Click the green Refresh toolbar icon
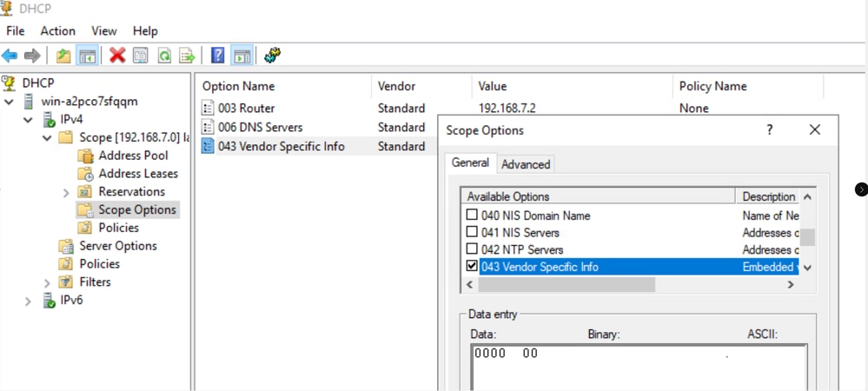Viewport: 868px width, 391px height. pos(164,56)
